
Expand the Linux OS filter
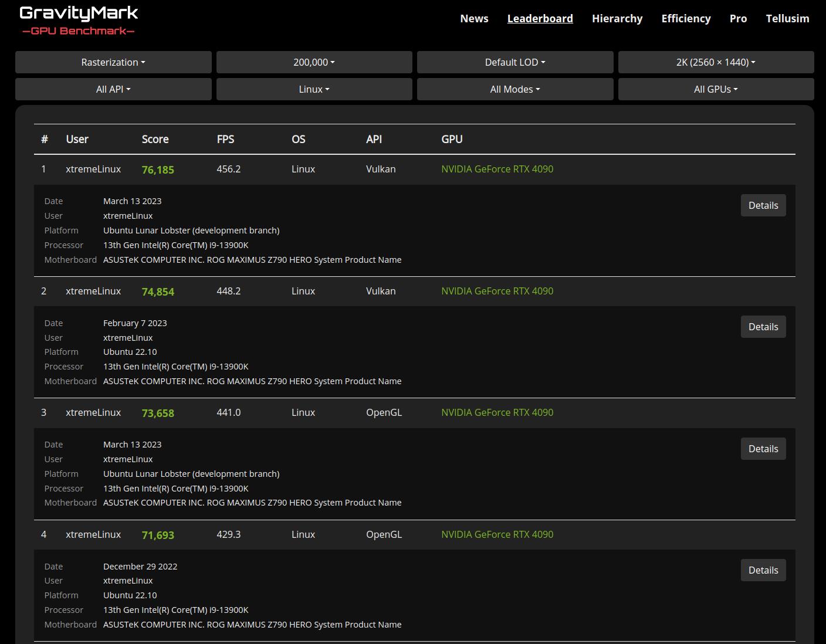coord(314,89)
